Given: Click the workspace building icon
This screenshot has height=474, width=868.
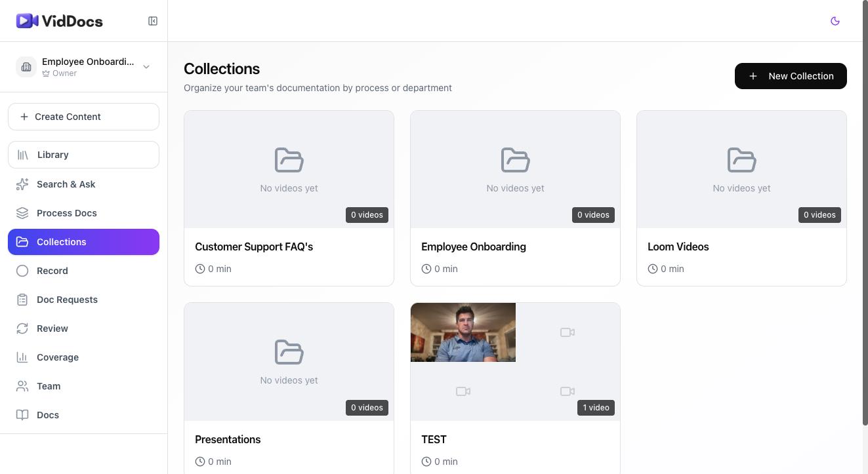Looking at the screenshot, I should 26,67.
